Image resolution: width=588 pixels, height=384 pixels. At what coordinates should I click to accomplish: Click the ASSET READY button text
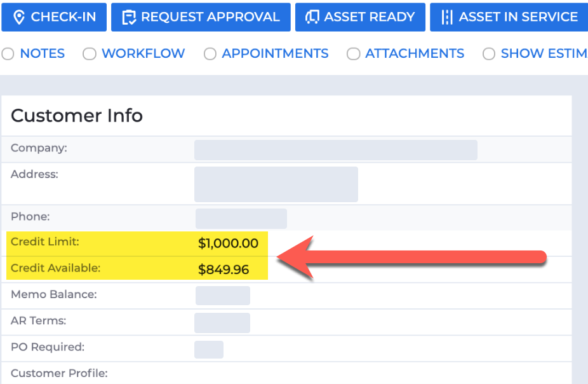370,17
